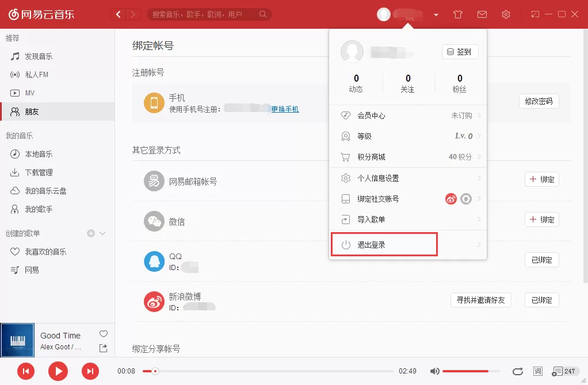Like the song with heart icon
Image resolution: width=588 pixels, height=385 pixels.
pos(104,334)
